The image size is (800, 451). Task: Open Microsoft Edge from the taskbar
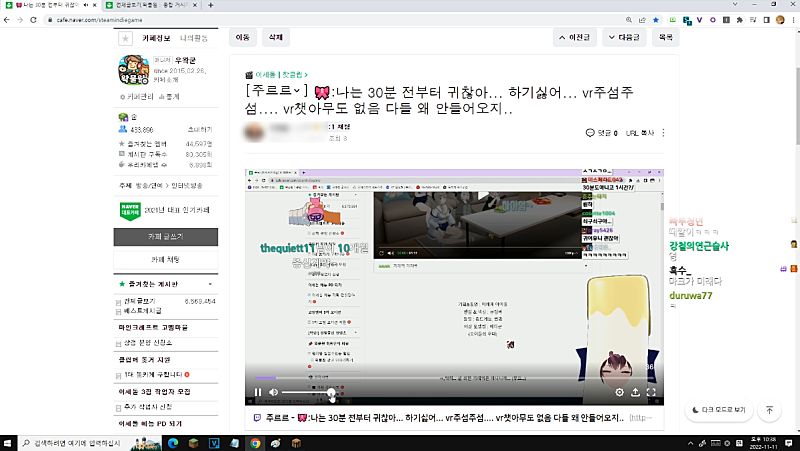172,443
